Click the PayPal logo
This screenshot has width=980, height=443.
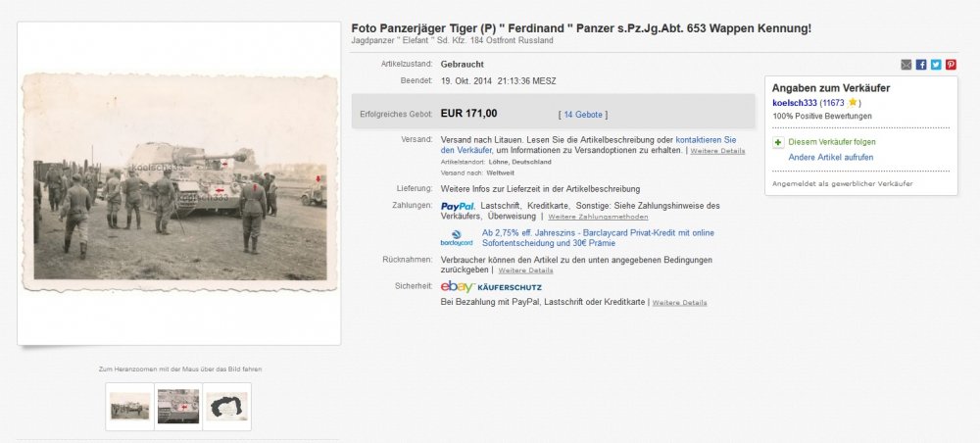click(x=458, y=206)
